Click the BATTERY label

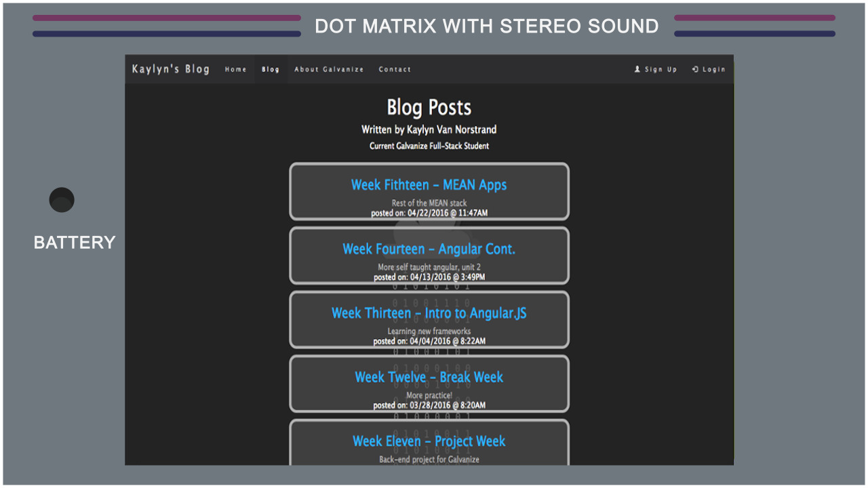click(75, 243)
